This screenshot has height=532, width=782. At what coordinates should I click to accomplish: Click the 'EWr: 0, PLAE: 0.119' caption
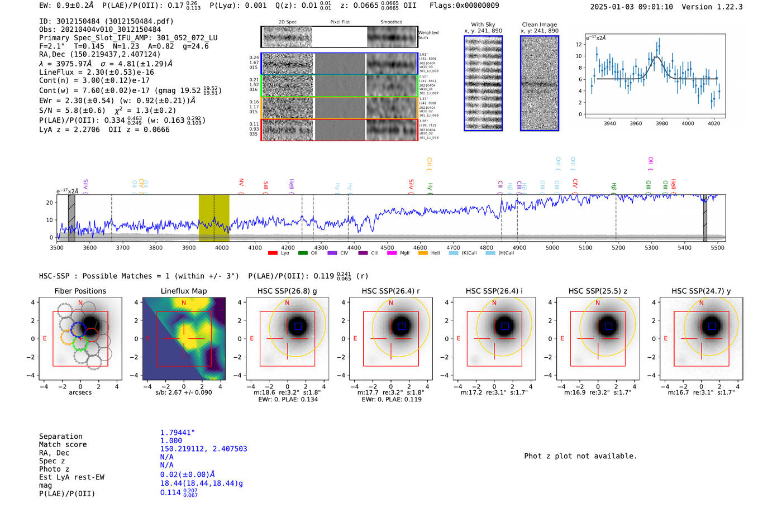pyautogui.click(x=392, y=399)
